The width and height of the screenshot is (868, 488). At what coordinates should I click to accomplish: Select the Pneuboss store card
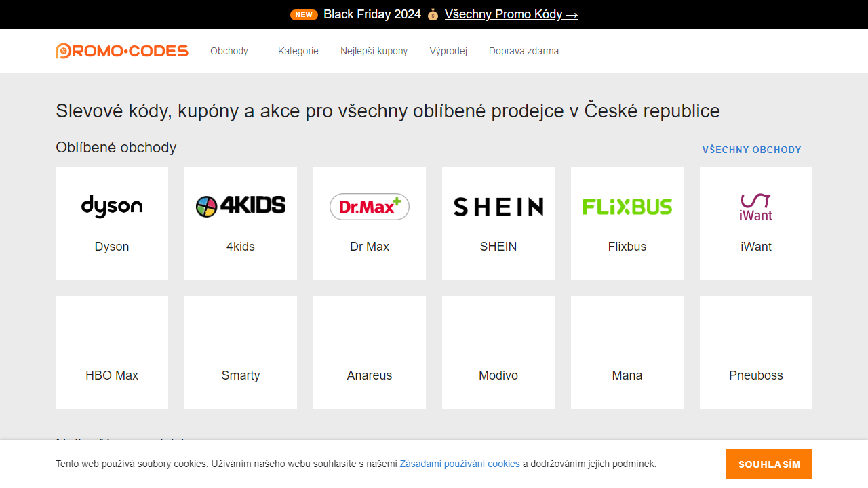(x=755, y=352)
